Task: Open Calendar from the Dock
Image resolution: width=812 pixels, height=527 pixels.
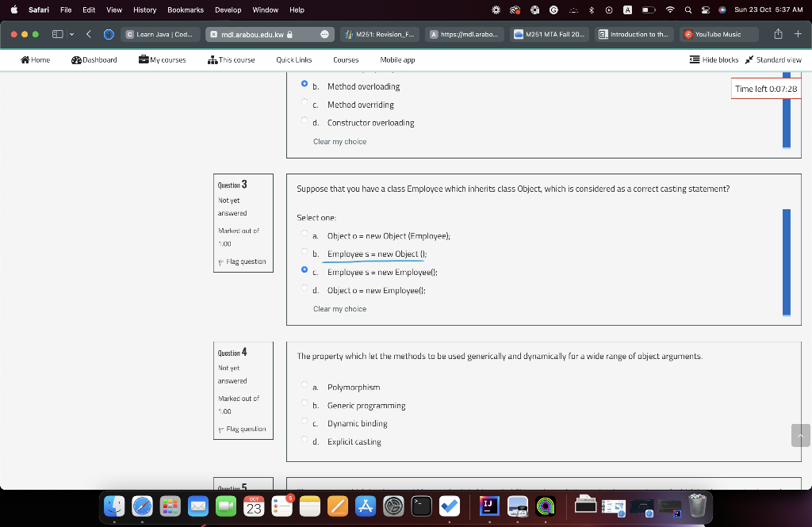Action: 254,506
